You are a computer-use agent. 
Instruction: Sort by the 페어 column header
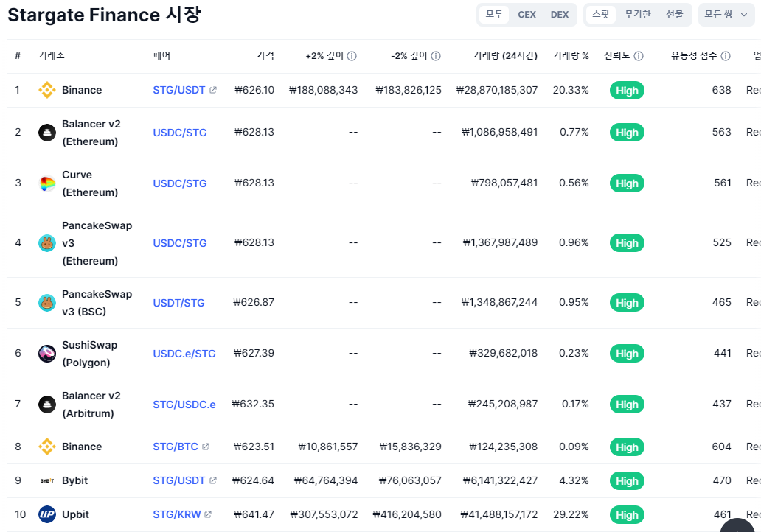[x=161, y=56]
